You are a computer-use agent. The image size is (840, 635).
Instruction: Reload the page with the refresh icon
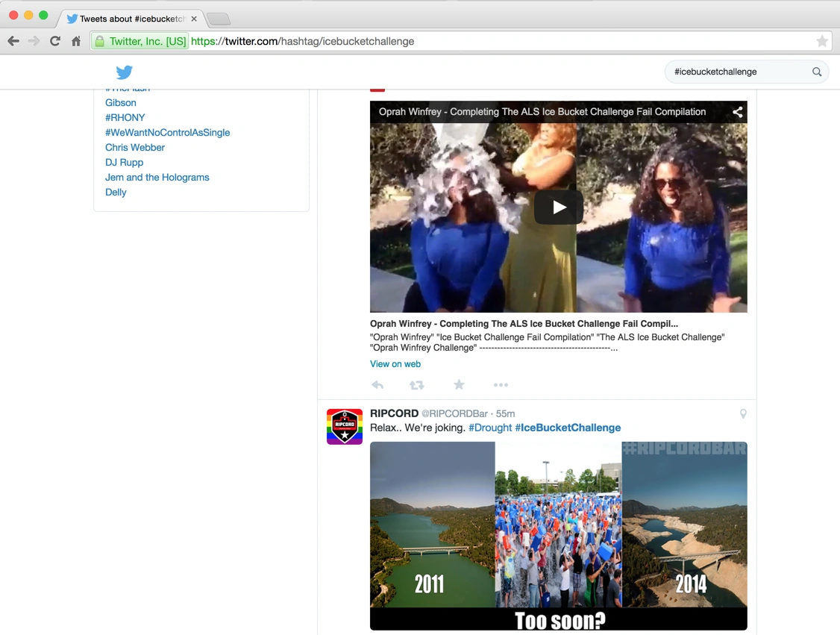54,41
